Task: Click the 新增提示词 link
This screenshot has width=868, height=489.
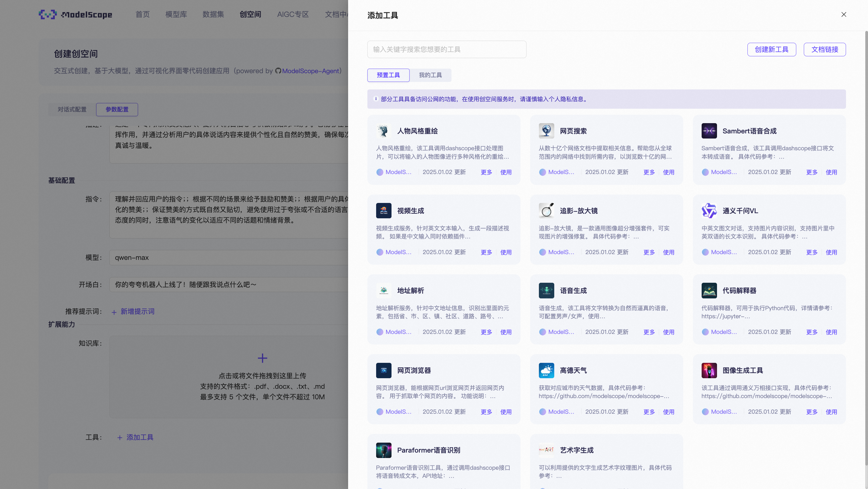Action: (137, 312)
